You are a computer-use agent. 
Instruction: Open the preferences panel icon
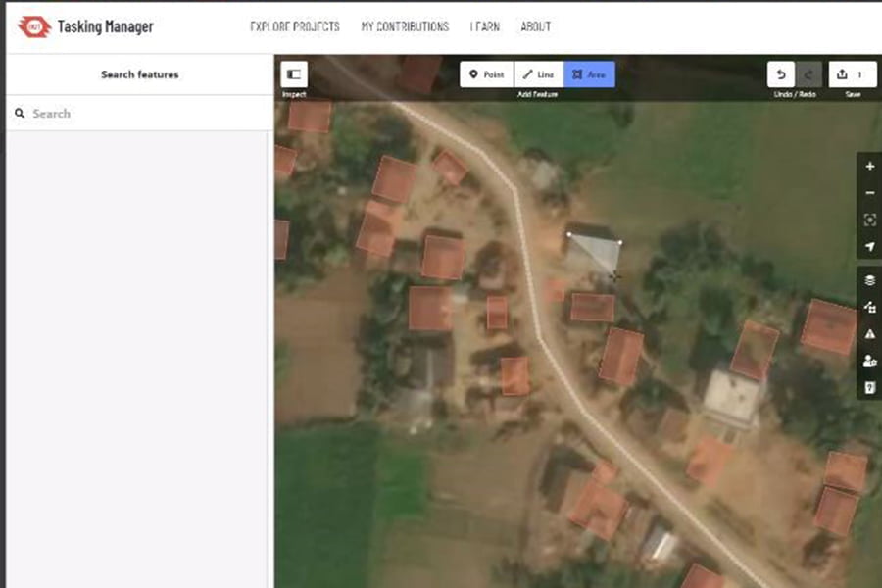click(x=869, y=361)
